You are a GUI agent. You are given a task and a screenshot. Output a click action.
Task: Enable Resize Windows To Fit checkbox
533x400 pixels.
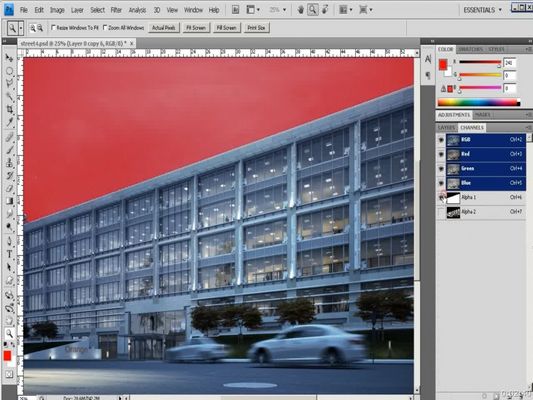(53, 28)
